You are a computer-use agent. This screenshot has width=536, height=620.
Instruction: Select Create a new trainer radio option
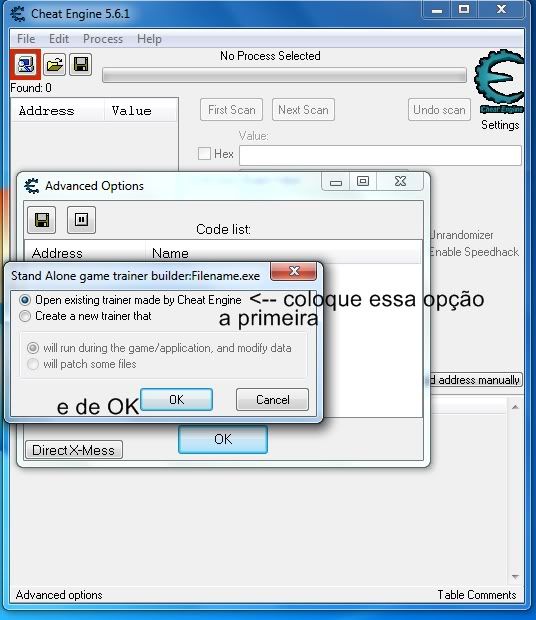pos(25,316)
